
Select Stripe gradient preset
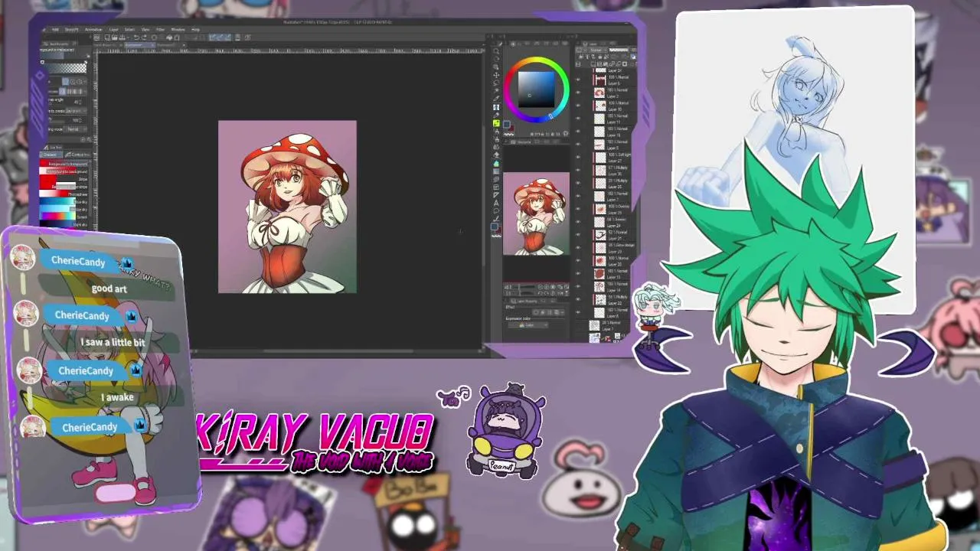click(63, 179)
